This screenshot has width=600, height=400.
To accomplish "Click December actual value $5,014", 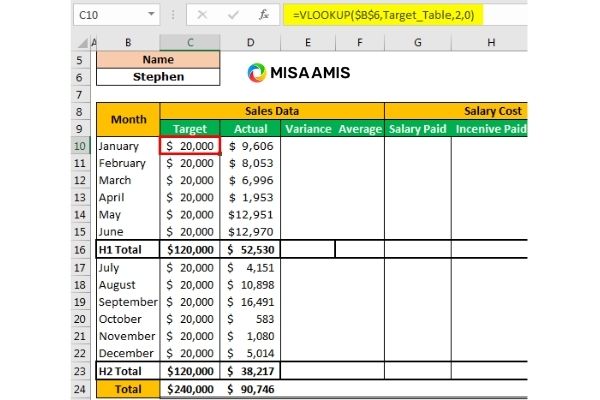I will click(251, 353).
